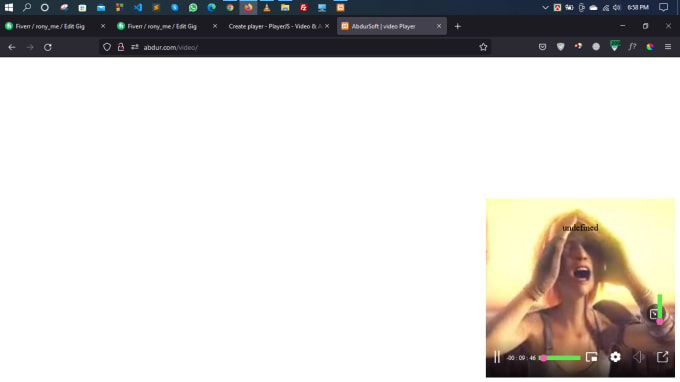Click the external popout icon in the player
This screenshot has width=680, height=382.
click(662, 357)
